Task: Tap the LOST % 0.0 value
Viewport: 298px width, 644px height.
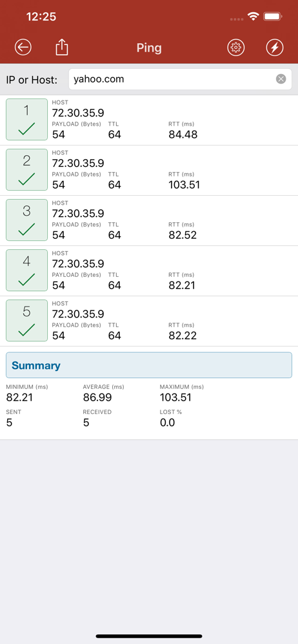Action: tap(168, 422)
